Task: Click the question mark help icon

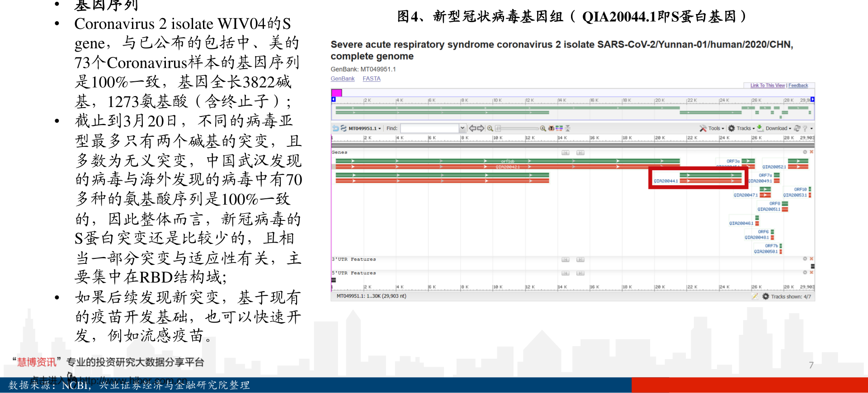Action: point(805,128)
